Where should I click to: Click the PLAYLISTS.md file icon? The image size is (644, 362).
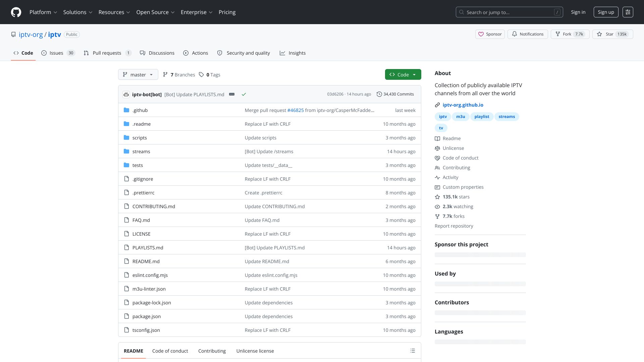[126, 247]
